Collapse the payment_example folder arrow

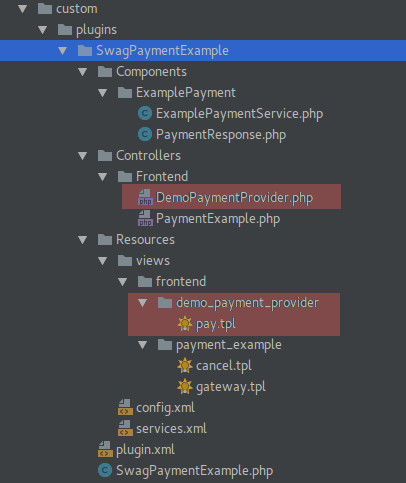[x=143, y=345]
